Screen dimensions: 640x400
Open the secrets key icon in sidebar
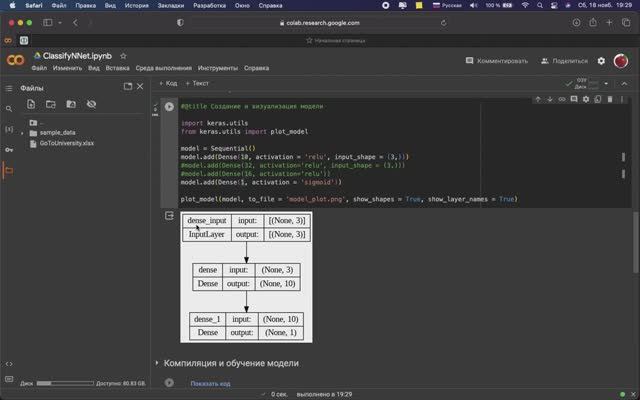tap(9, 150)
